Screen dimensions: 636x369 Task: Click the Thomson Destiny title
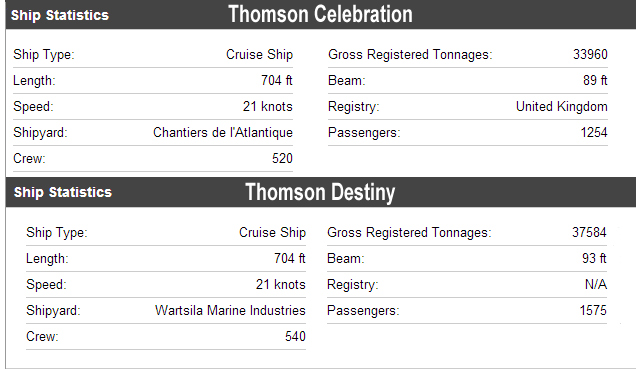point(320,192)
